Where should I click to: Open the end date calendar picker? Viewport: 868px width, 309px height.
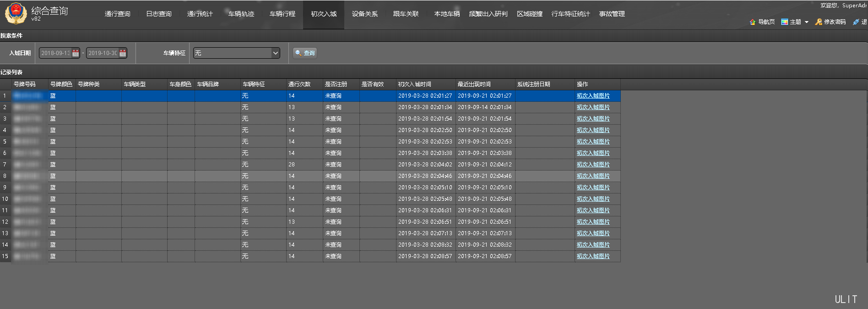(123, 53)
